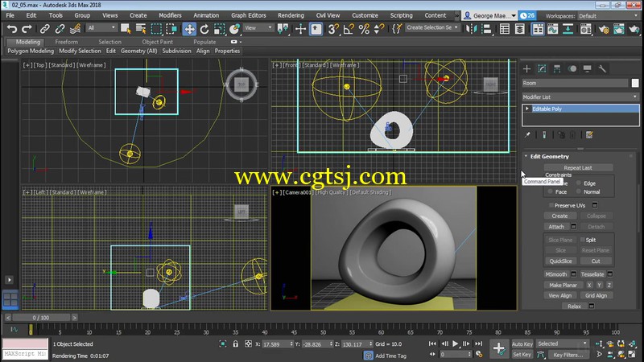Image resolution: width=644 pixels, height=362 pixels.
Task: Click the Play Animation button
Action: (455, 344)
